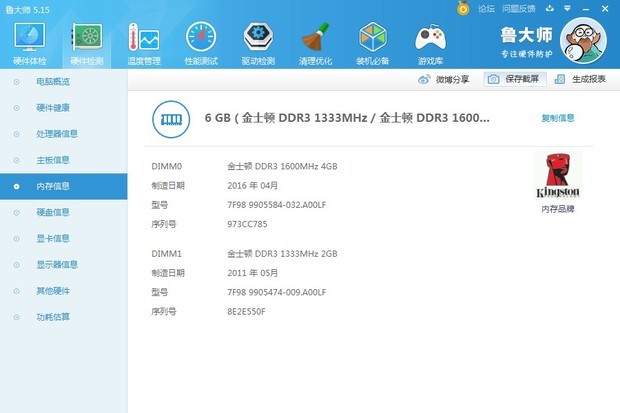The width and height of the screenshot is (620, 413).
Task: Open 硬盘信息 hard disk info
Action: point(64,212)
